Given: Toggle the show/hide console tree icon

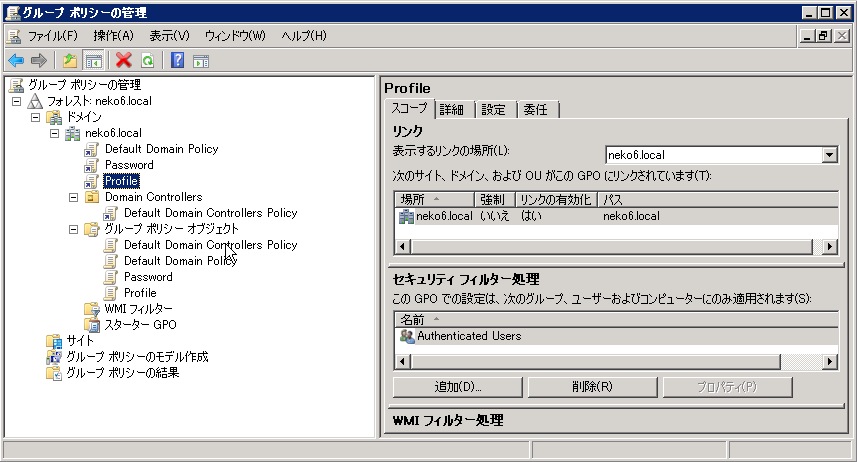Looking at the screenshot, I should pyautogui.click(x=92, y=61).
